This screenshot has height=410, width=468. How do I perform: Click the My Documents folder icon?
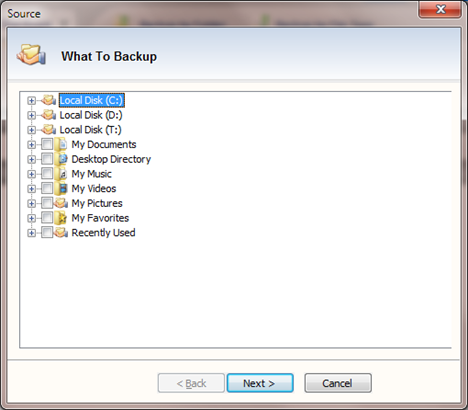[61, 144]
